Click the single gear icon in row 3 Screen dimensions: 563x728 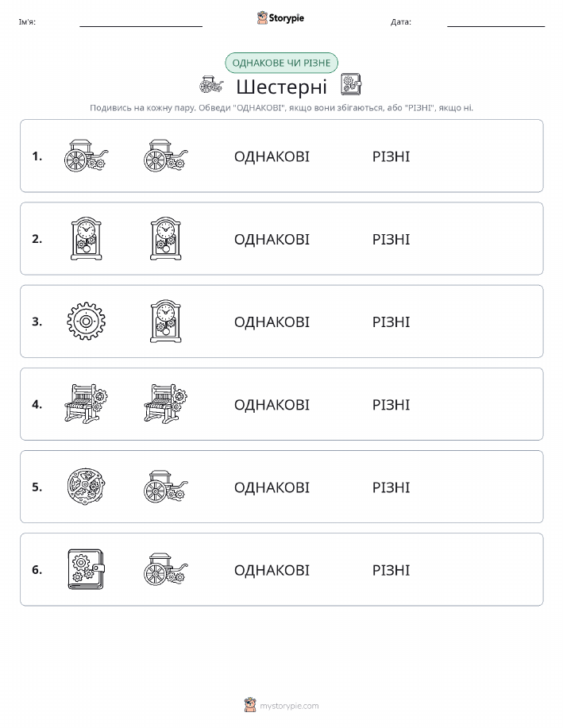tap(86, 322)
